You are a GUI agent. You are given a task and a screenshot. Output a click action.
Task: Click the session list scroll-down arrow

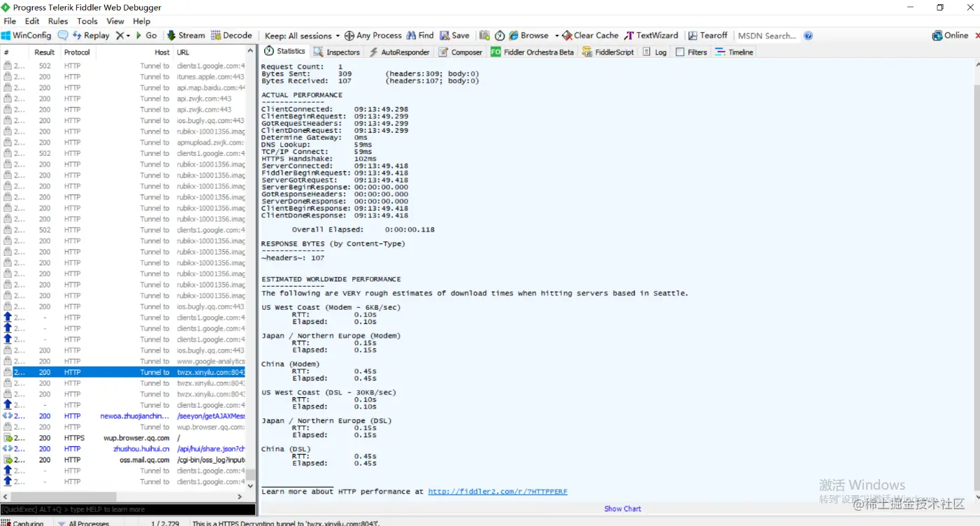[x=251, y=485]
